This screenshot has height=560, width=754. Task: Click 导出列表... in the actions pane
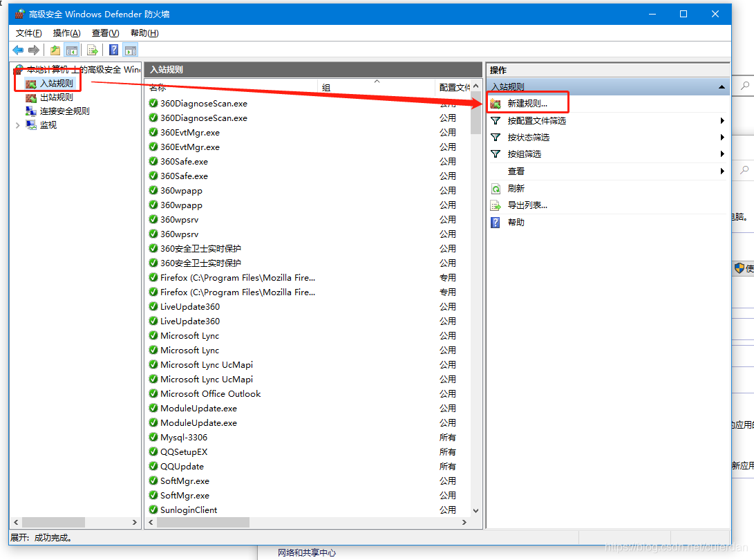pos(527,205)
